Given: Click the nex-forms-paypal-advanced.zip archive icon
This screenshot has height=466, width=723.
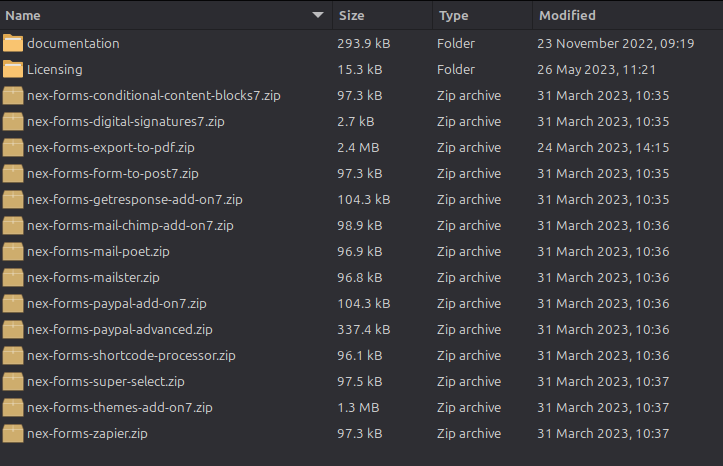Looking at the screenshot, I should (x=13, y=329).
